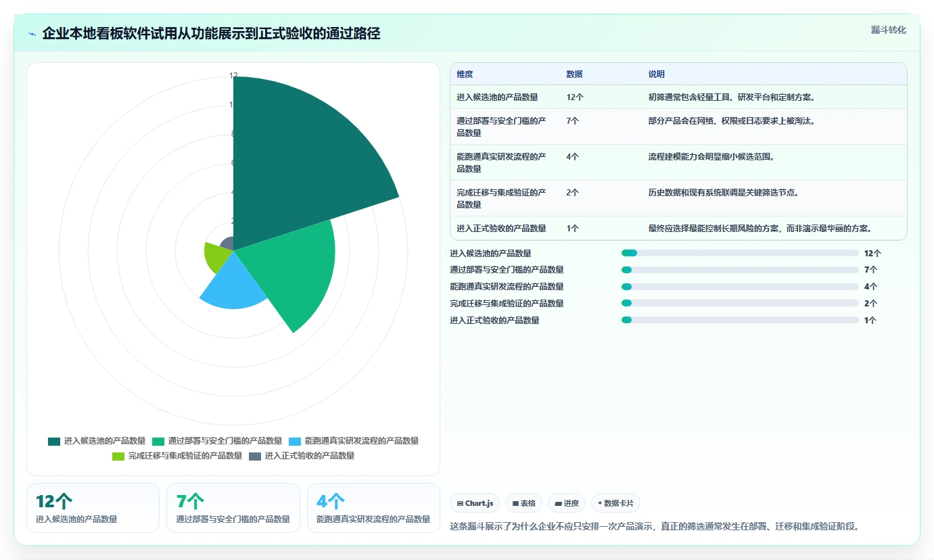Click the icon inside the Chart.js chip
The width and height of the screenshot is (934, 560).
pos(460,503)
